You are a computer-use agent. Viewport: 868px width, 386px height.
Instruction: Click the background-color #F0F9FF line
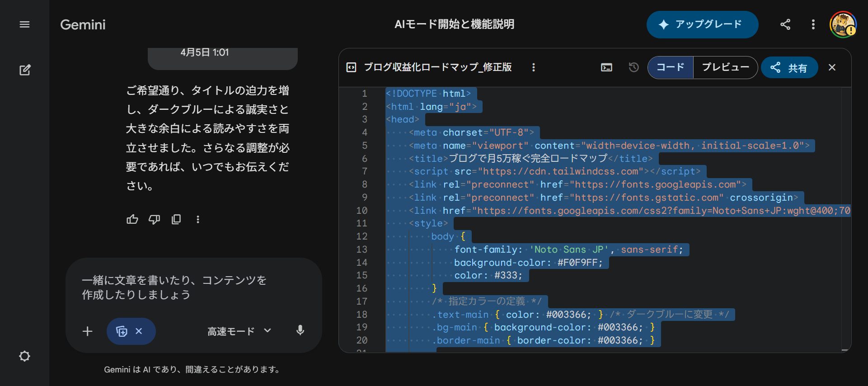pyautogui.click(x=528, y=263)
